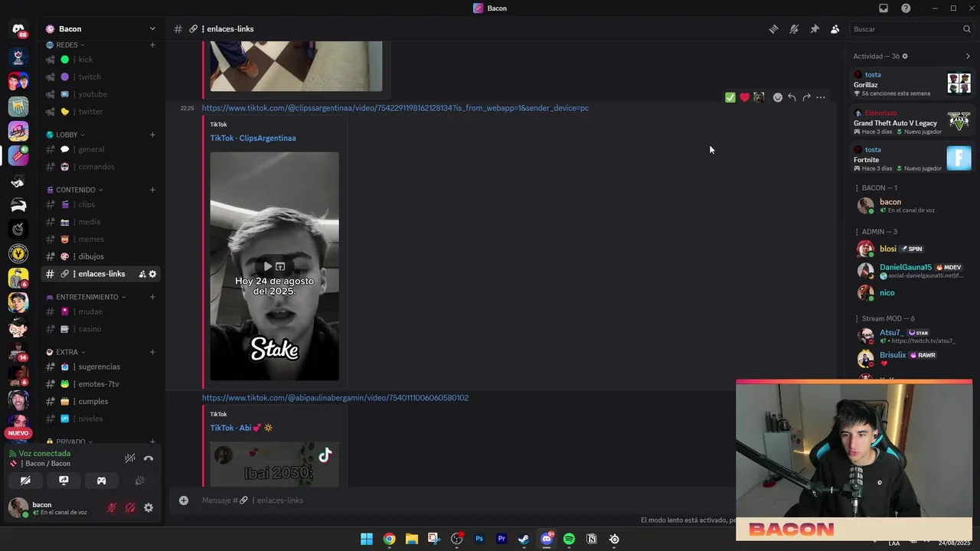980x551 pixels.
Task: Forward the hovered message
Action: coord(806,97)
